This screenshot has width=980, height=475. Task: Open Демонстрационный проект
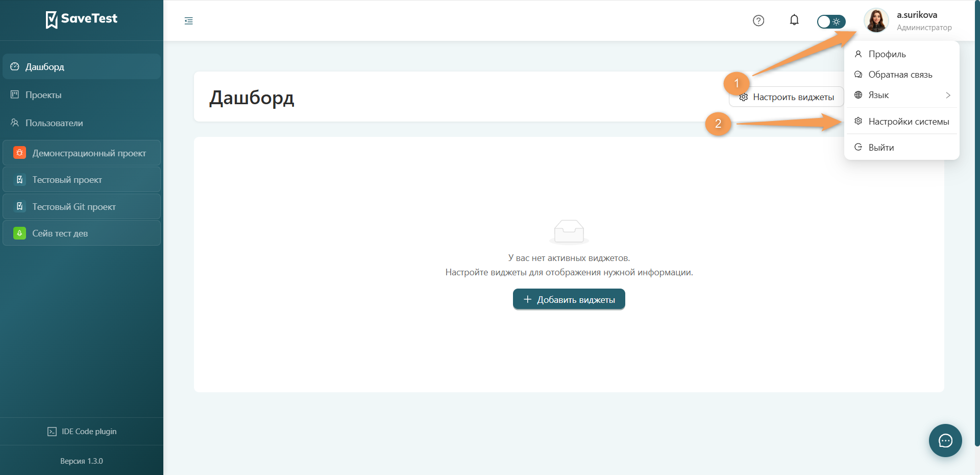[x=82, y=153]
